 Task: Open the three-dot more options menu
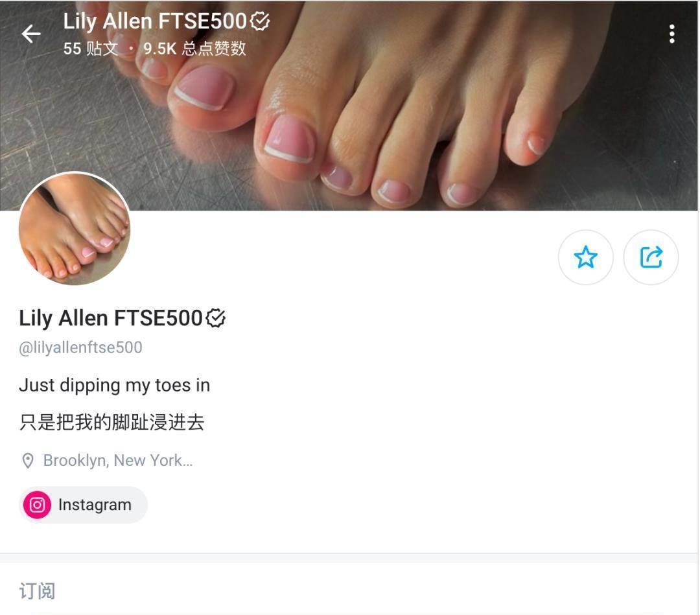click(671, 34)
